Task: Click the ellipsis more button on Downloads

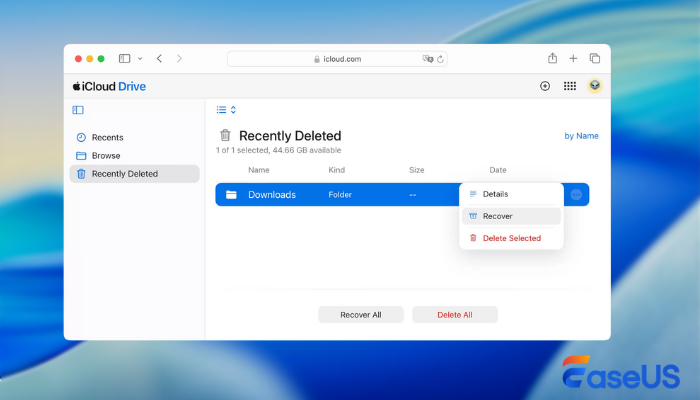Action: pyautogui.click(x=576, y=195)
